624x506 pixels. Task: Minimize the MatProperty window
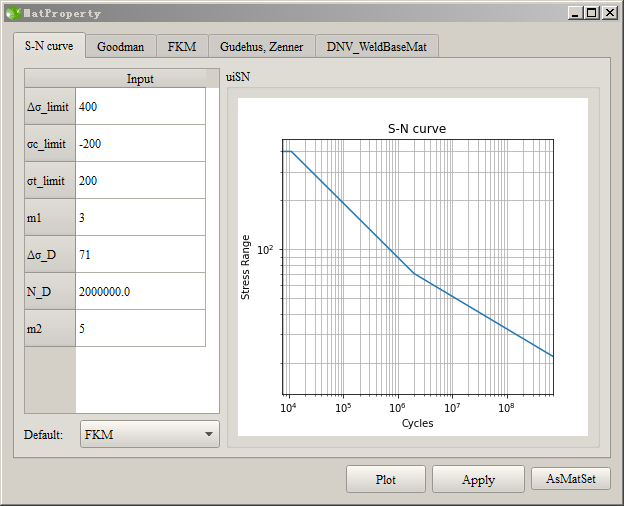(x=575, y=13)
